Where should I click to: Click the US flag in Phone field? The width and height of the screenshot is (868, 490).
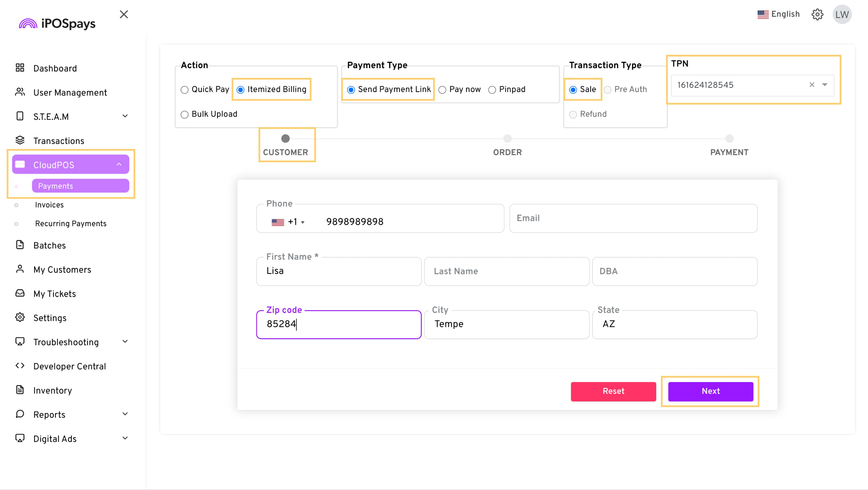(x=278, y=222)
